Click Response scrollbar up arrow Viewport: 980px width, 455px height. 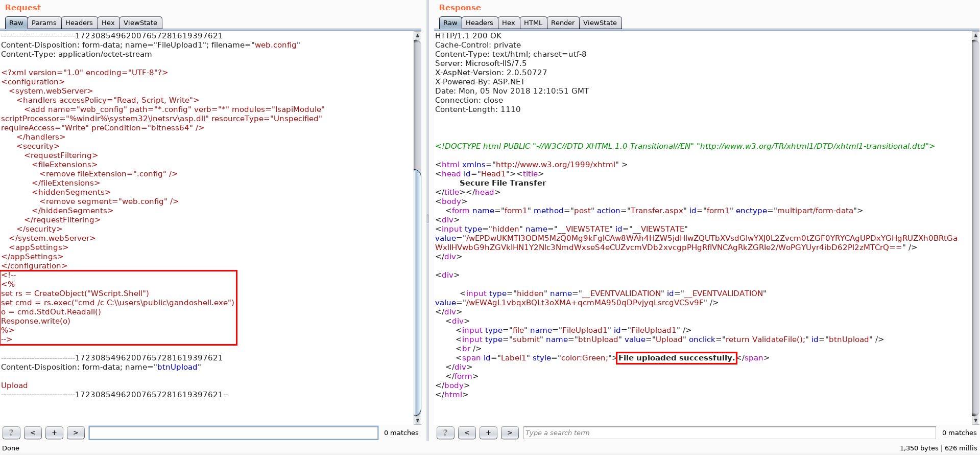pyautogui.click(x=976, y=36)
